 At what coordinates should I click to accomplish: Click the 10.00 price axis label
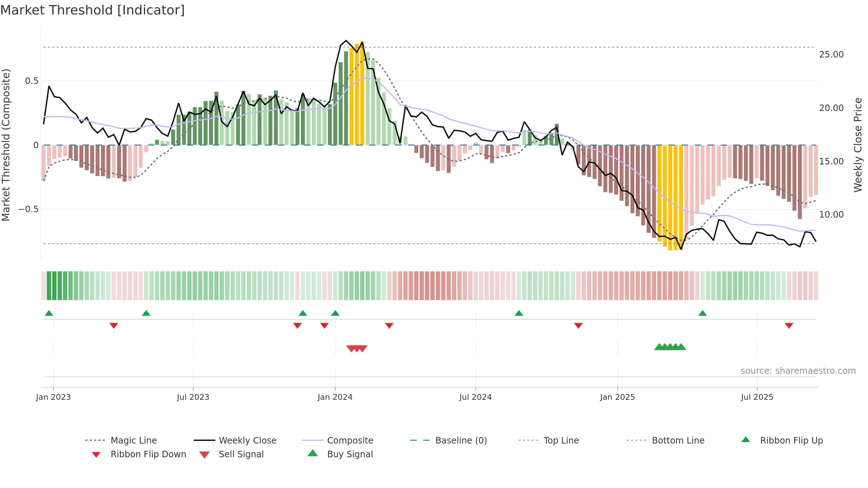pos(831,214)
